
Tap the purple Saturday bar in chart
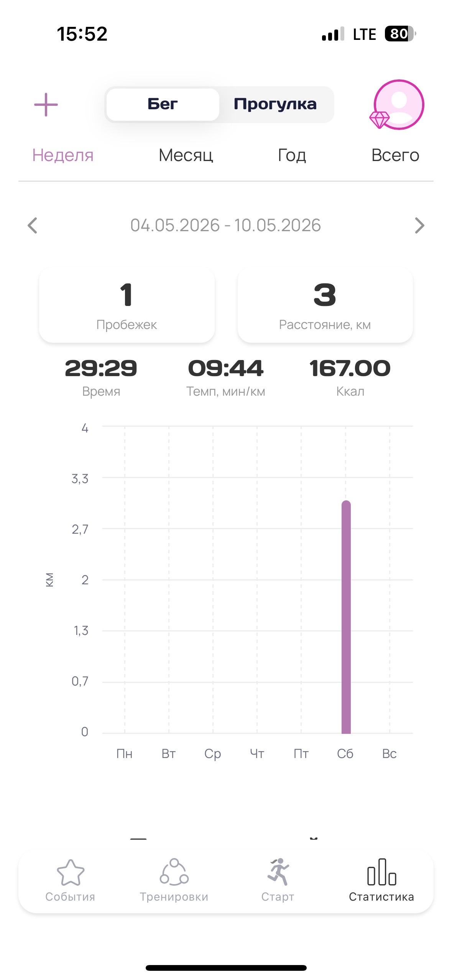pos(346,617)
